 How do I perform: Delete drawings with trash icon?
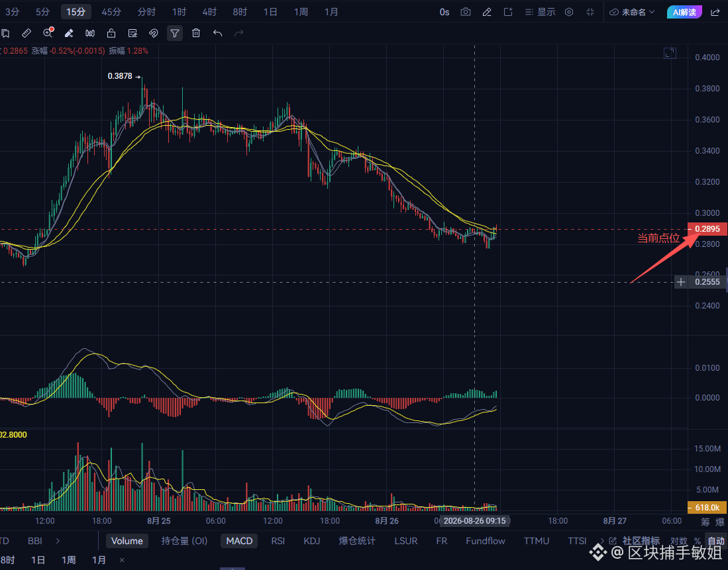coord(196,33)
